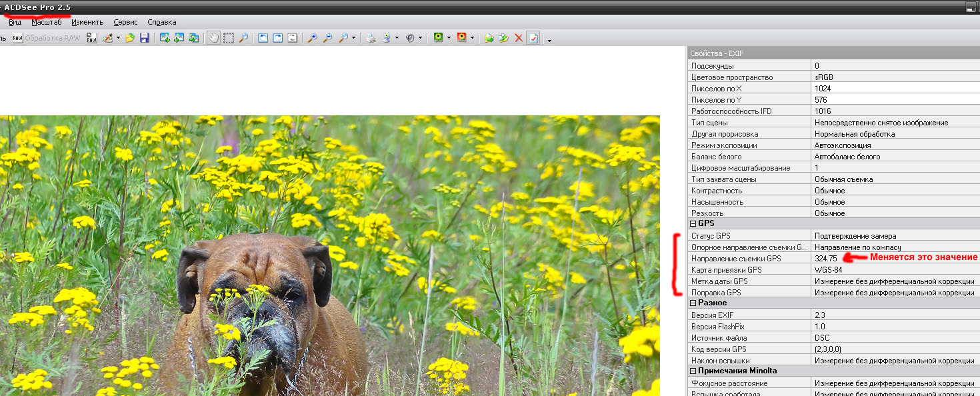Click the red X delete icon
This screenshot has height=396, width=980.
[x=518, y=38]
